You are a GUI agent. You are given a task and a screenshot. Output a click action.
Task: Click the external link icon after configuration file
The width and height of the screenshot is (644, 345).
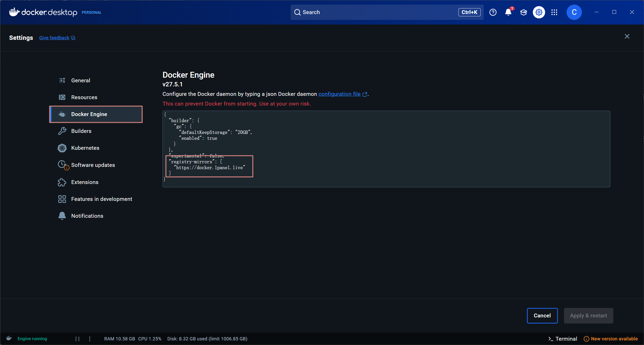pos(365,94)
